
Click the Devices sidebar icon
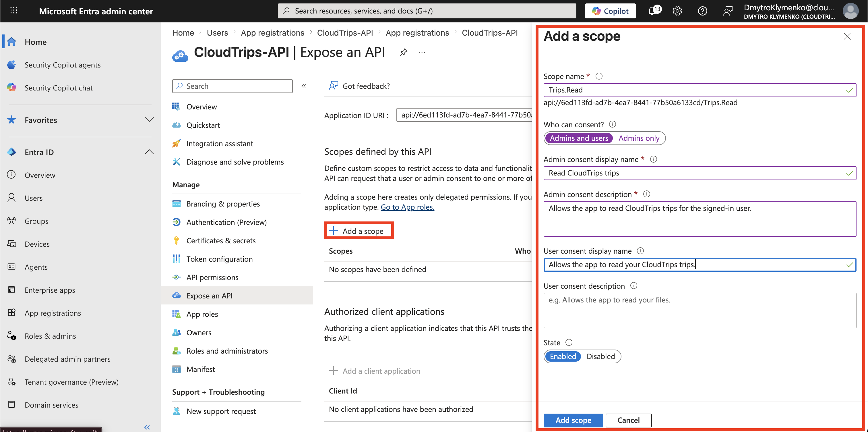[11, 244]
